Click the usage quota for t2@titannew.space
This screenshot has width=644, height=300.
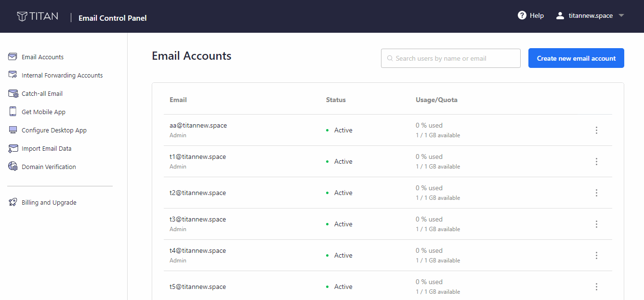(x=437, y=193)
